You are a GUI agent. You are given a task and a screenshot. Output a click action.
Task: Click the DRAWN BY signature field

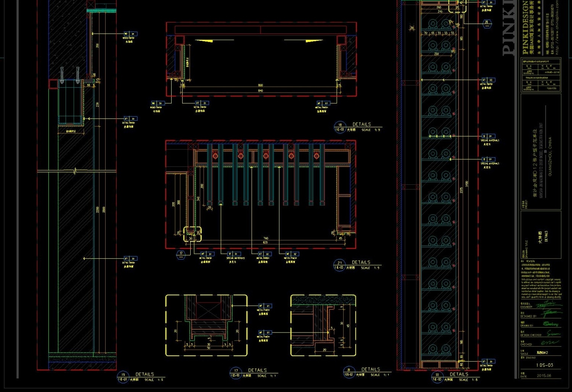tap(541, 324)
